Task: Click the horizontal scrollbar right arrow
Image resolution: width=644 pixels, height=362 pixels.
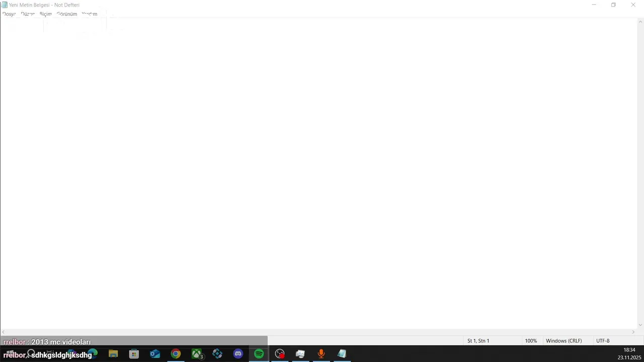Action: [633, 332]
